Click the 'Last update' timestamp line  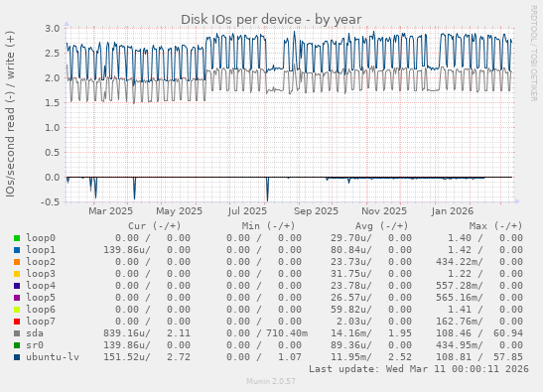tap(419, 369)
